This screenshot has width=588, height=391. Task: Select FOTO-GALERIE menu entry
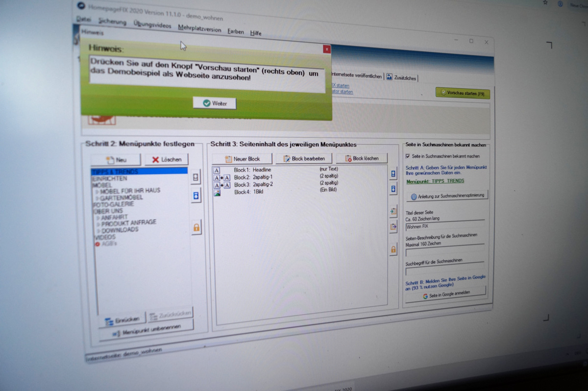(113, 204)
